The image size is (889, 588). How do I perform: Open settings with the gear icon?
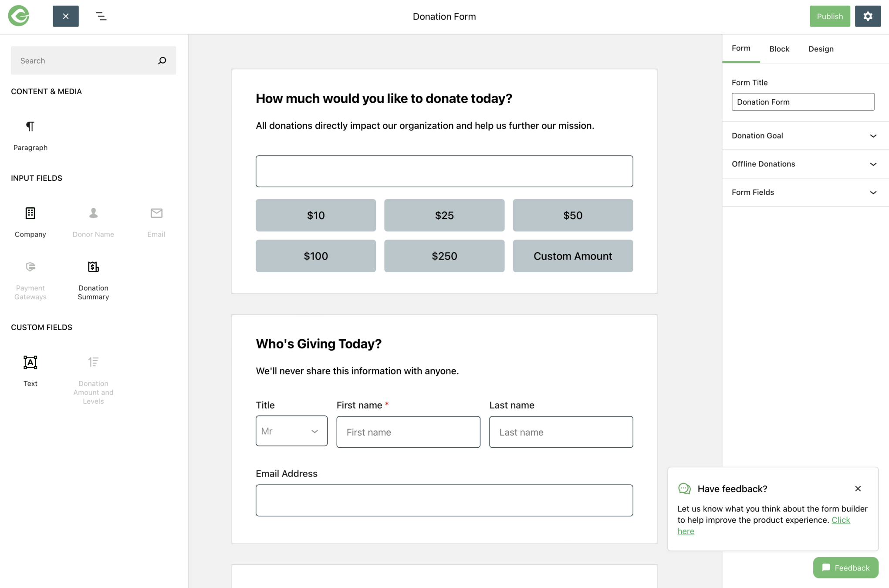pos(868,16)
